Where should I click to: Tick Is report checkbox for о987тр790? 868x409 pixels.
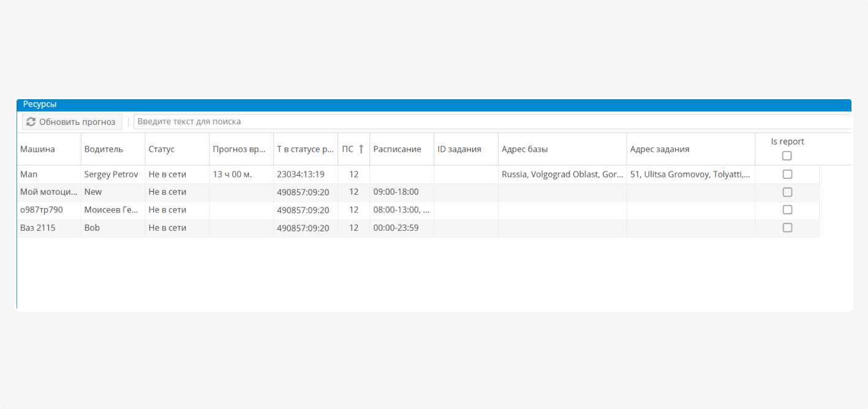(787, 210)
